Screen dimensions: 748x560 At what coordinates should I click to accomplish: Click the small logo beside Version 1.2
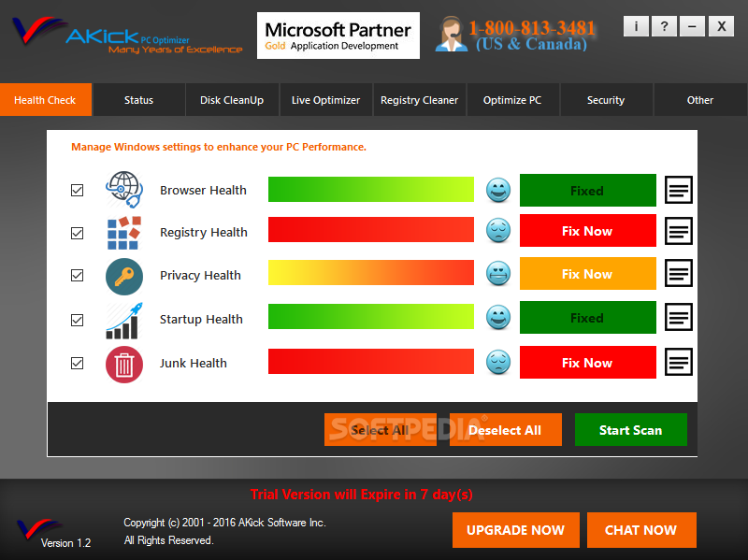click(x=38, y=529)
